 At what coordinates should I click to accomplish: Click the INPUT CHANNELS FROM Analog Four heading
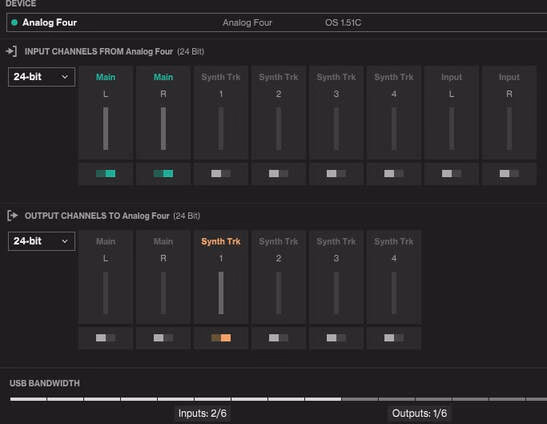(99, 52)
